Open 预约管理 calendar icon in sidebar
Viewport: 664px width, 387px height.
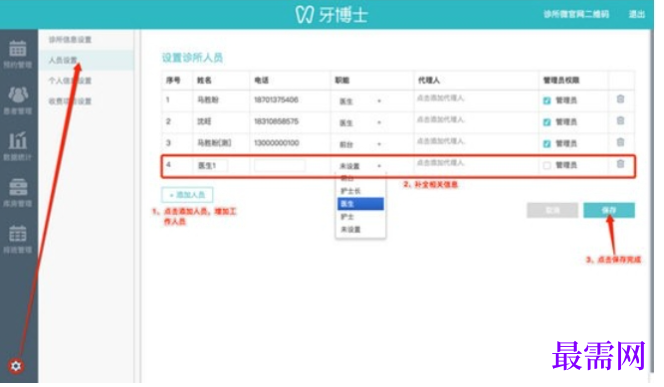pos(18,49)
